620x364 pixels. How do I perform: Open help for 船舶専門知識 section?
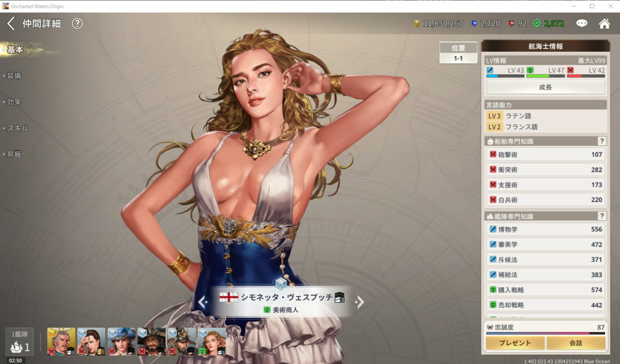(602, 141)
